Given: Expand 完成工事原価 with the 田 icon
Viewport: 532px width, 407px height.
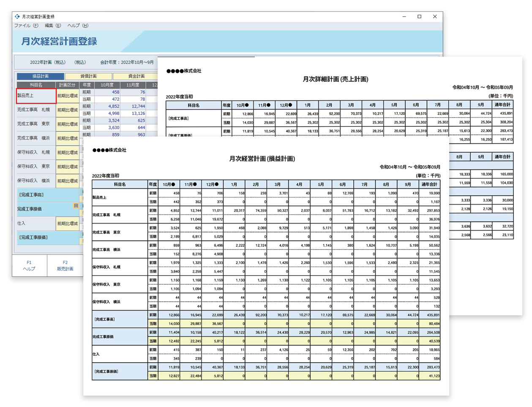Looking at the screenshot, I should (76, 206).
